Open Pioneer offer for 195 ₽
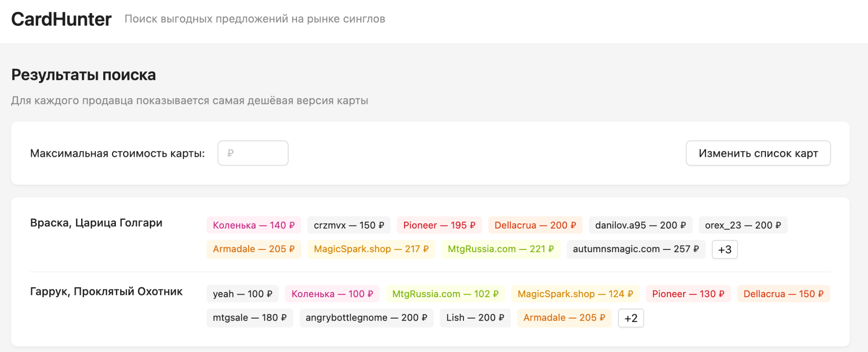This screenshot has width=868, height=352. click(x=439, y=226)
